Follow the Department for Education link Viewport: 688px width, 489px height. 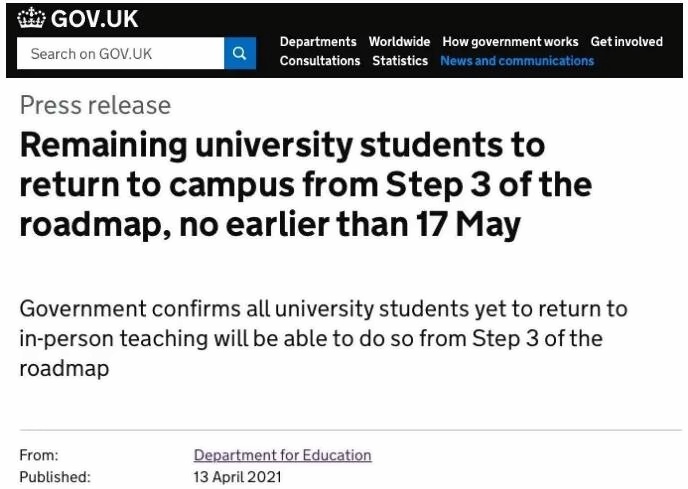282,455
